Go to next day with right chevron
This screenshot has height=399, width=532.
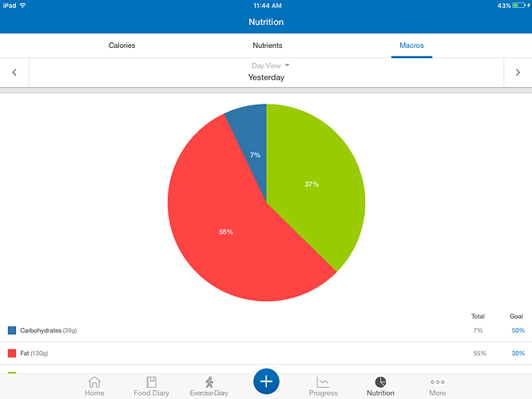coord(518,72)
